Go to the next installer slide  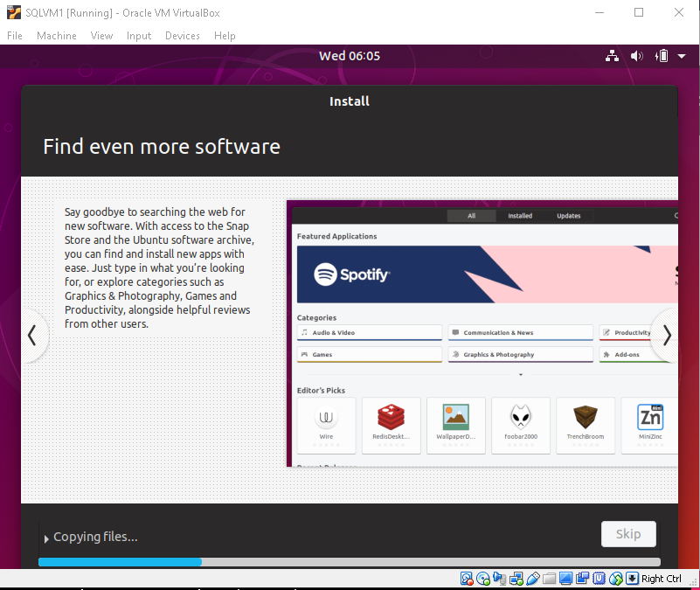point(667,335)
